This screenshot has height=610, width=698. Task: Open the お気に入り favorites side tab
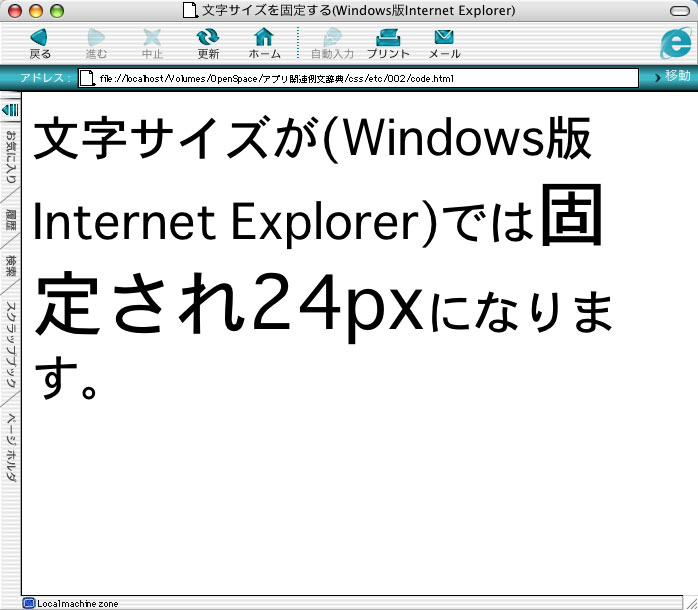coord(10,157)
